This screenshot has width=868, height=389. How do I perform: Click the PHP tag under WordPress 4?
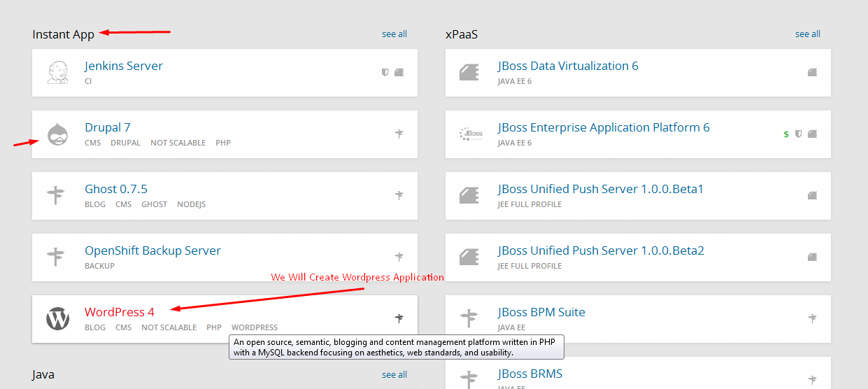(x=214, y=327)
